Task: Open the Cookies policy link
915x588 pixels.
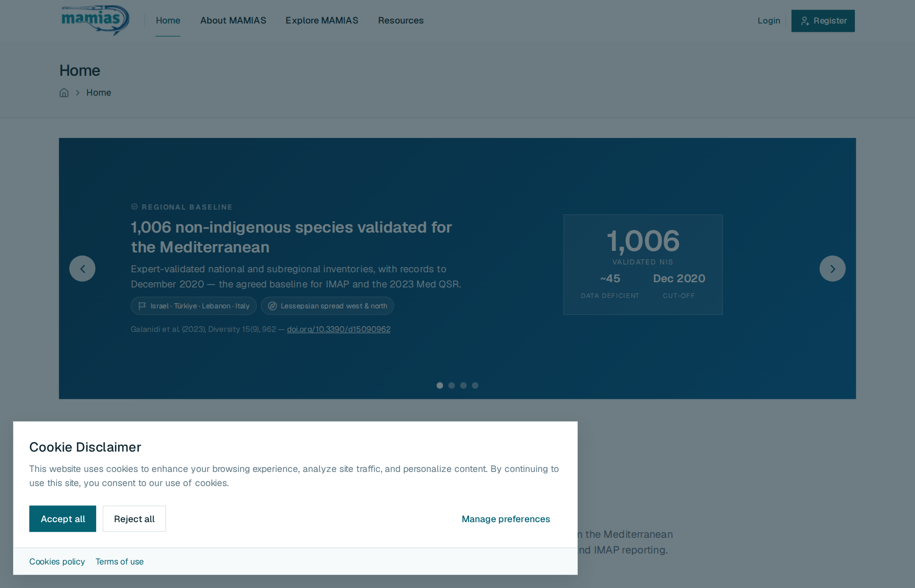Action: (x=57, y=561)
